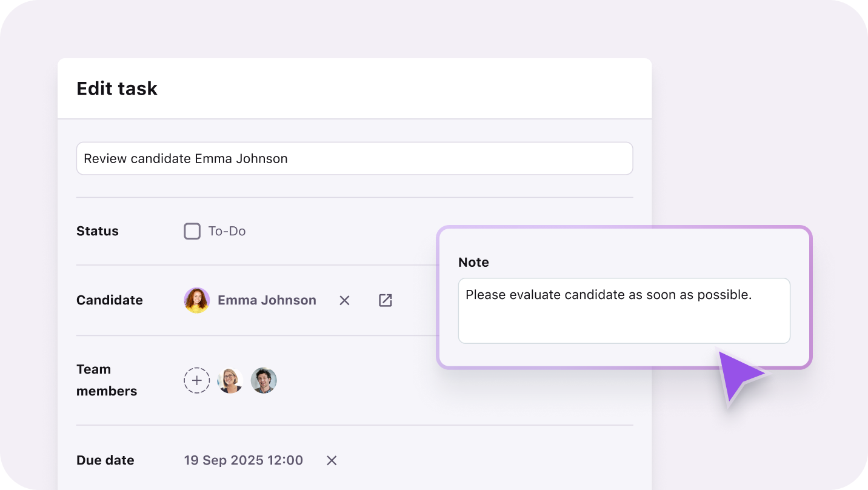Click the Status row label

(x=98, y=231)
